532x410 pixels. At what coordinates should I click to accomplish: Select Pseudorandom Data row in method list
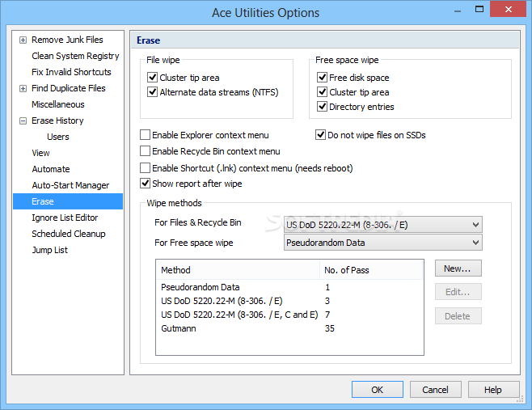pos(289,287)
